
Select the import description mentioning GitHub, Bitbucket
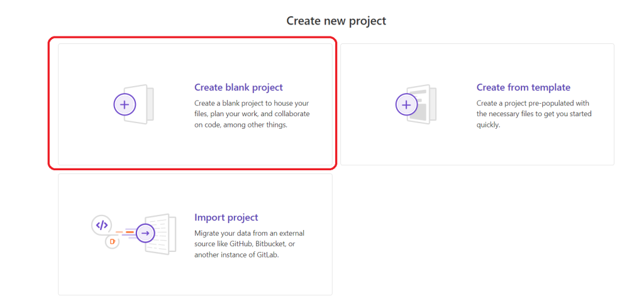click(250, 244)
